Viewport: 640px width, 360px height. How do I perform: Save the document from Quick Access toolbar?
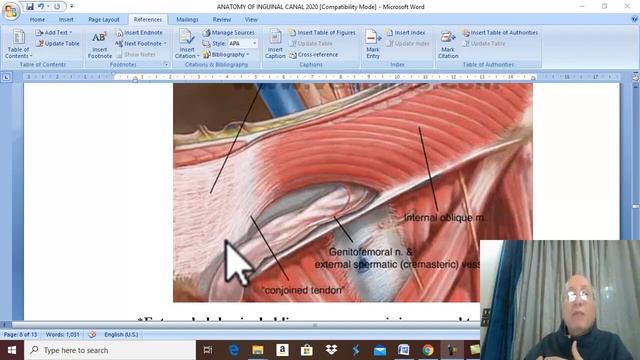point(30,7)
